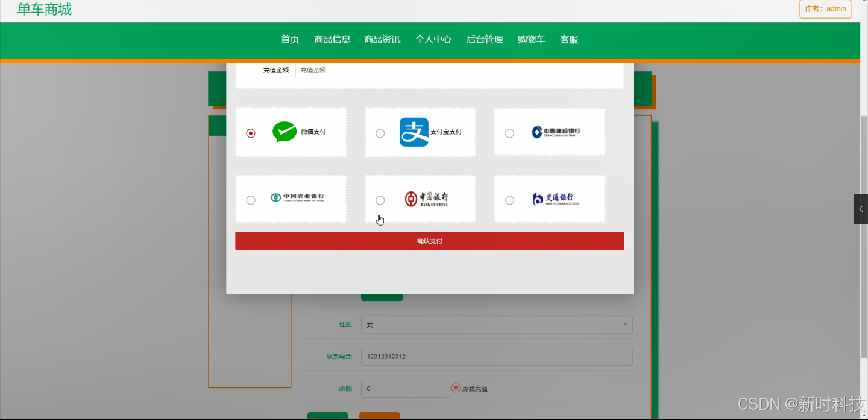Click the 余额 input field
Viewport: 868px width, 420px height.
tap(404, 389)
